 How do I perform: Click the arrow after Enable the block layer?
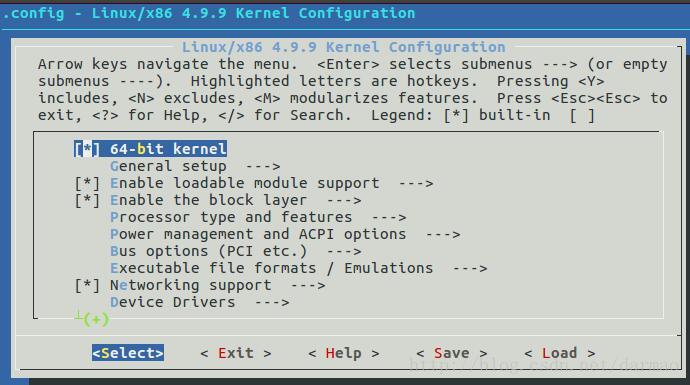tap(344, 201)
